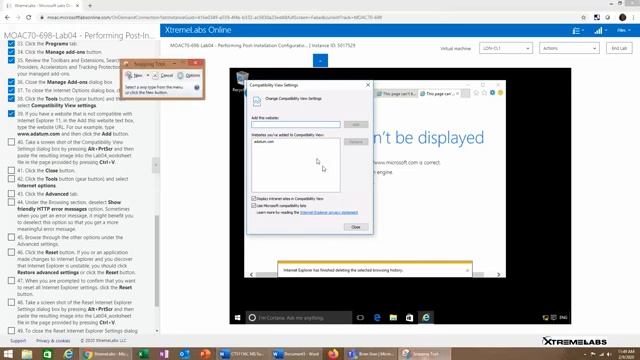Reload the Chrome page

(x=29, y=18)
